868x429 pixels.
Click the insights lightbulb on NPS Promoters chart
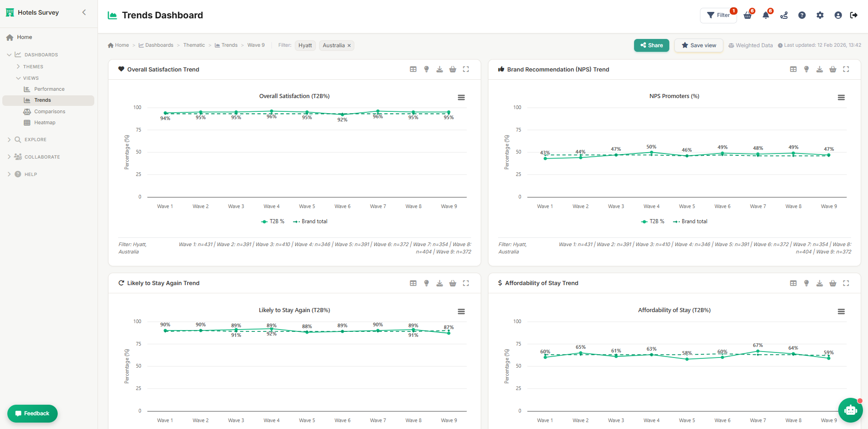pos(806,69)
